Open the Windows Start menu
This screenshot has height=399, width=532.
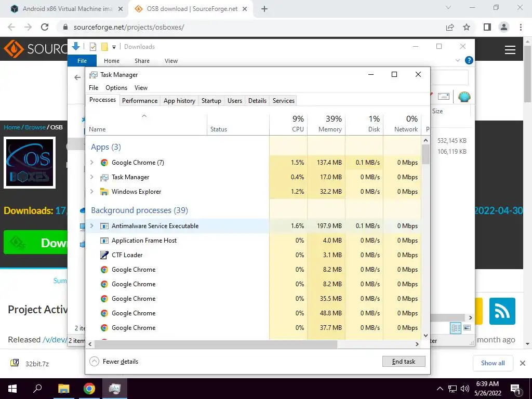(12, 389)
